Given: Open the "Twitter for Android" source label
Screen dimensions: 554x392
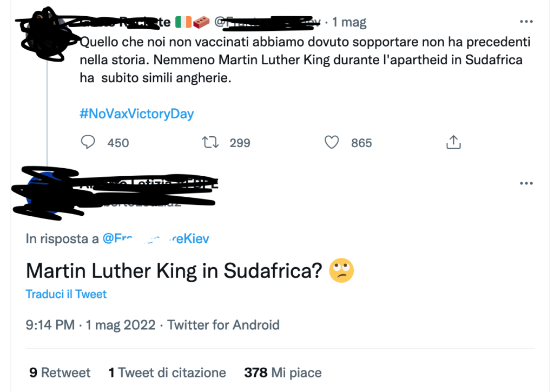Looking at the screenshot, I should [x=223, y=325].
